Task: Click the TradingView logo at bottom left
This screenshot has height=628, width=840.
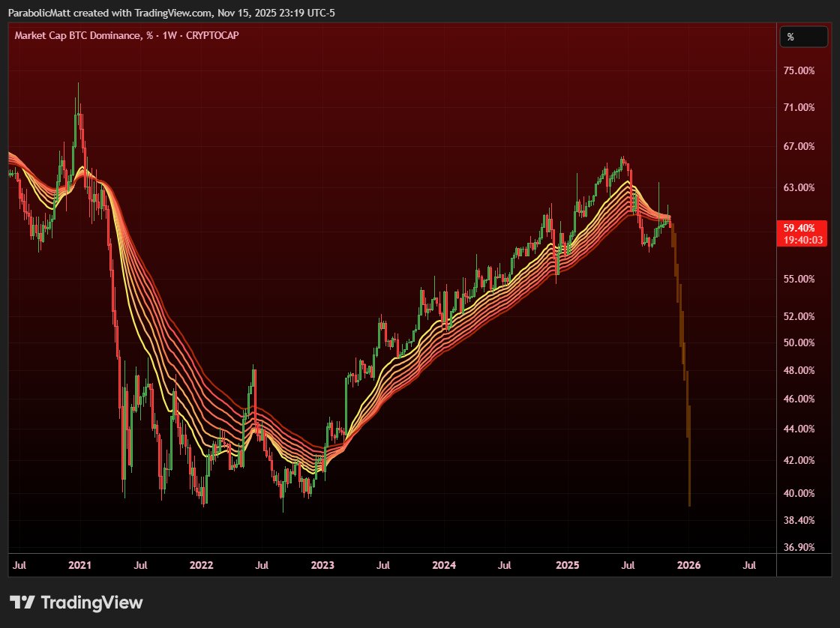Action: (x=75, y=603)
